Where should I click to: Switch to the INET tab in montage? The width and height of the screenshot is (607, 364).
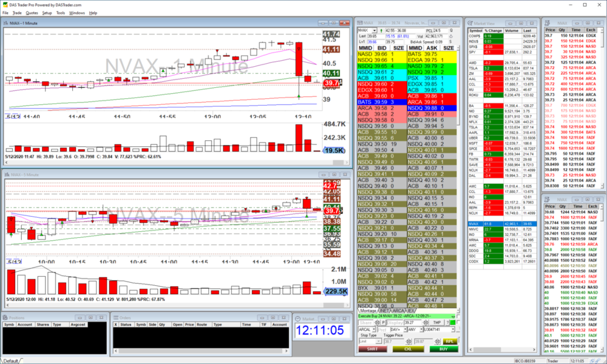pyautogui.click(x=384, y=311)
